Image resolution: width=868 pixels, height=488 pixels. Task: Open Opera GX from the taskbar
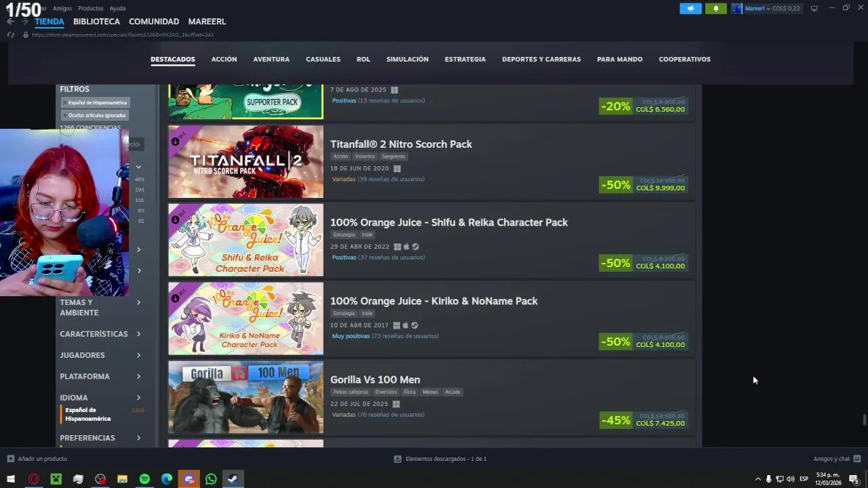(34, 479)
